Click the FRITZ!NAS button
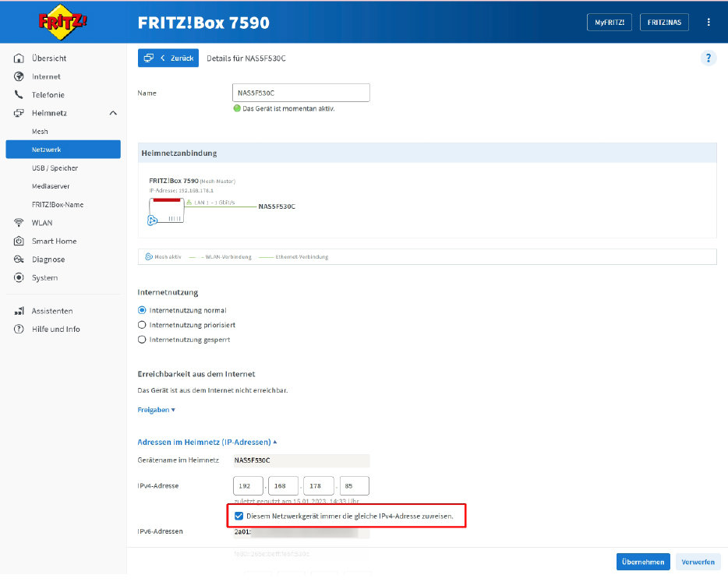This screenshot has height=582, width=728. pyautogui.click(x=664, y=23)
